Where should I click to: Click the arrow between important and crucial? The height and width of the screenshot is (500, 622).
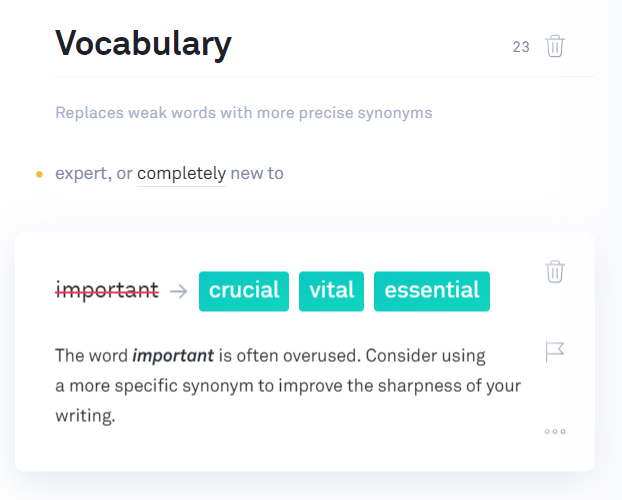[179, 291]
